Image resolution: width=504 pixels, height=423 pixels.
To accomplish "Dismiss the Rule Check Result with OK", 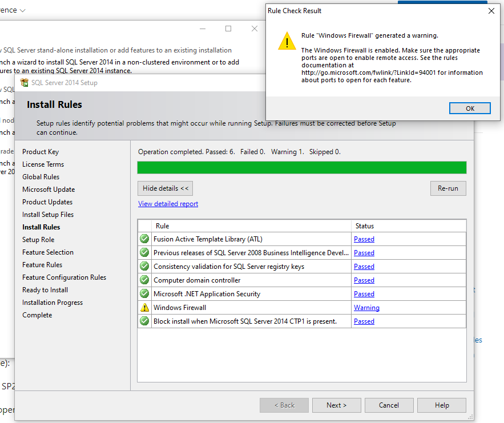I will pyautogui.click(x=470, y=108).
